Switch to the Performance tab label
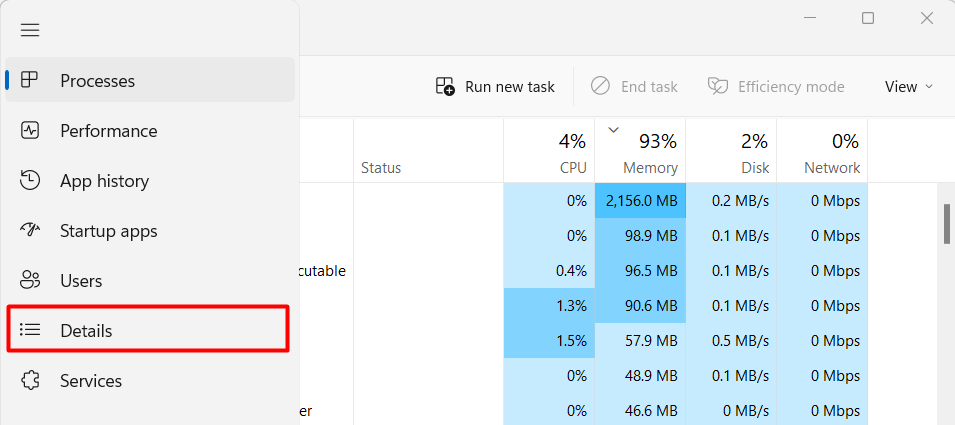The image size is (955, 425). click(x=108, y=131)
